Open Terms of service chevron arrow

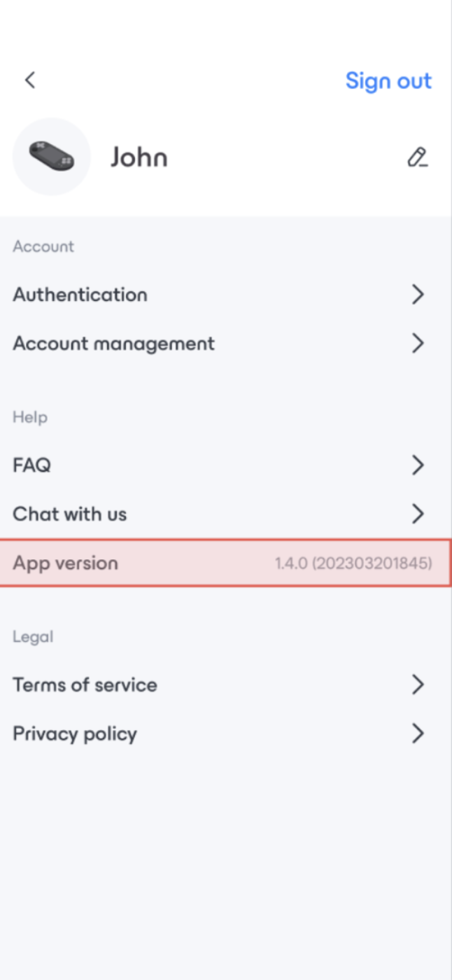click(418, 685)
